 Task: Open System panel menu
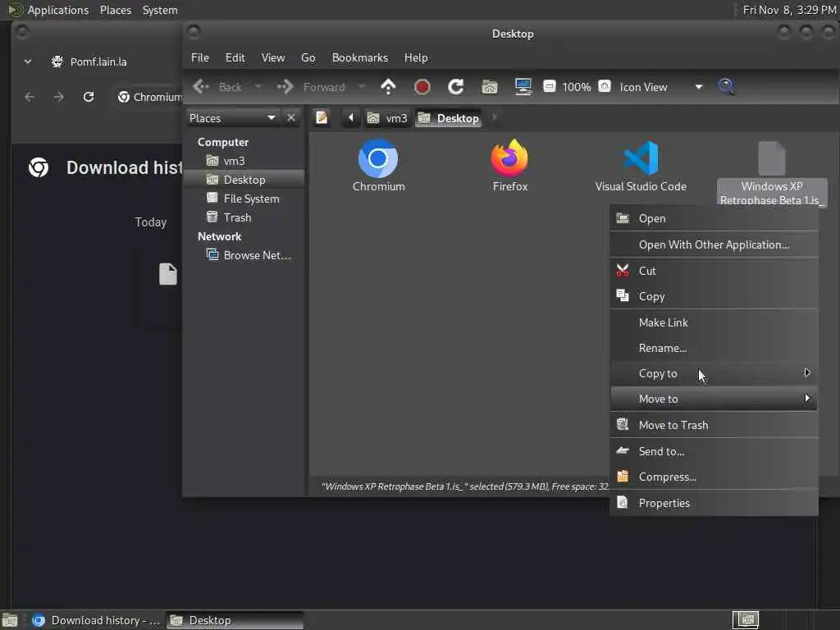pos(160,10)
